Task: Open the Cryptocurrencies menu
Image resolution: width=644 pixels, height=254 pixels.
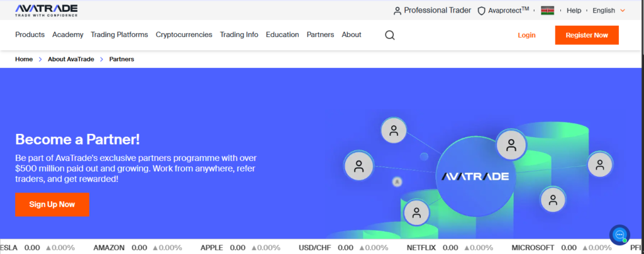Action: point(184,35)
